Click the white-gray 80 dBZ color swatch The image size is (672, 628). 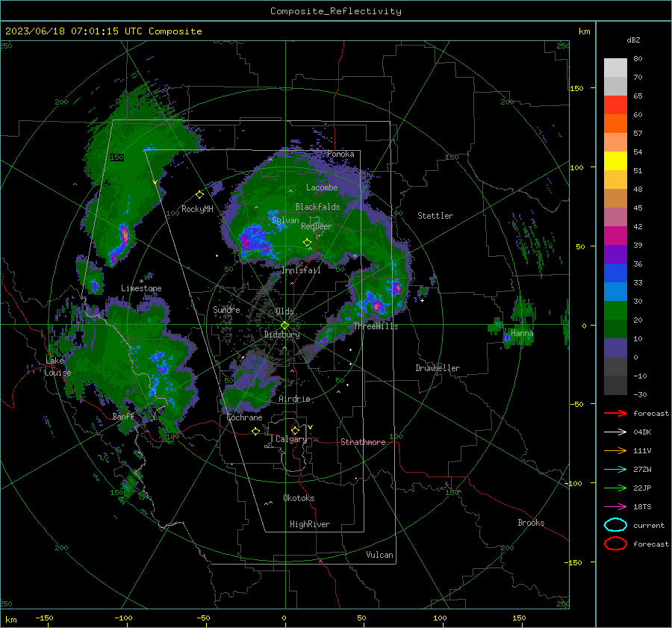615,68
